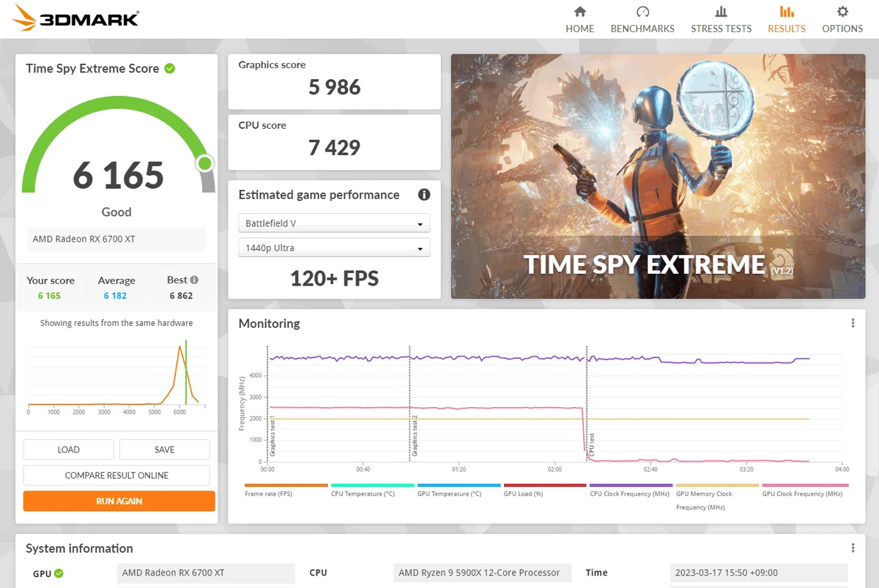Click the 120+ FPS estimate text
This screenshot has width=879, height=588.
(335, 278)
